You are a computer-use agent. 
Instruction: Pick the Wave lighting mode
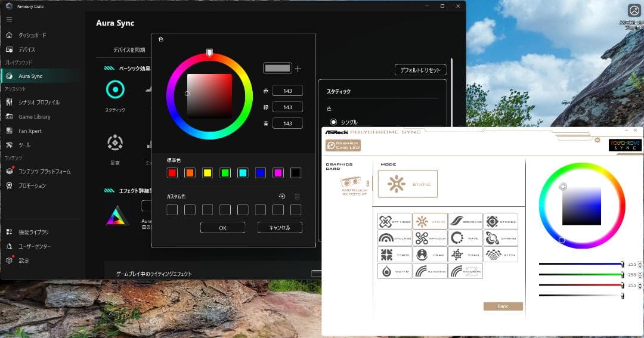(465, 238)
